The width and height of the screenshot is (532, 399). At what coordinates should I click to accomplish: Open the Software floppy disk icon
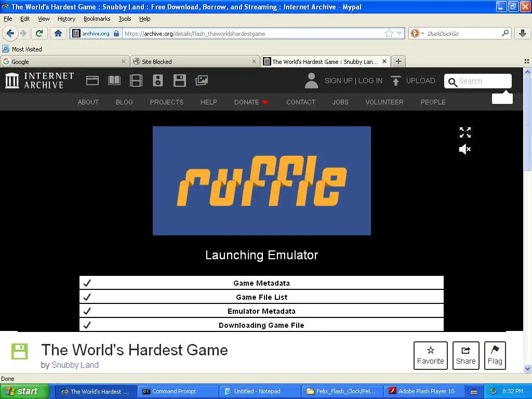pos(179,81)
